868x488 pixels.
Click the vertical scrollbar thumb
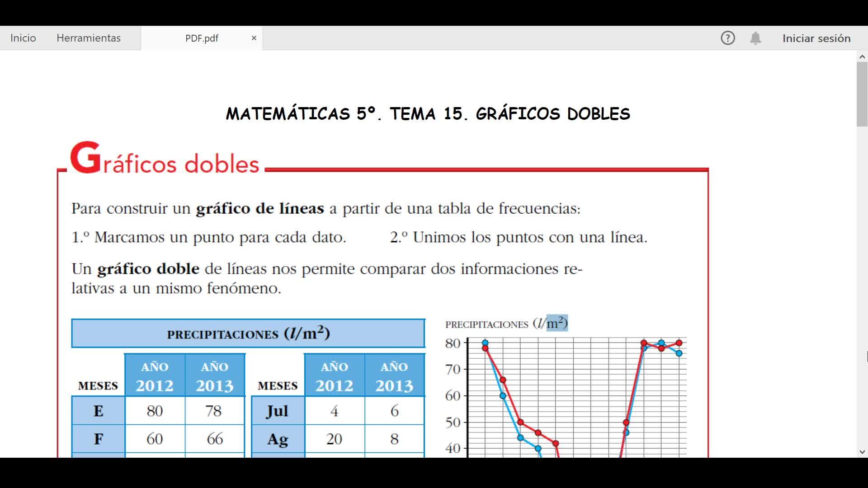coord(862,94)
